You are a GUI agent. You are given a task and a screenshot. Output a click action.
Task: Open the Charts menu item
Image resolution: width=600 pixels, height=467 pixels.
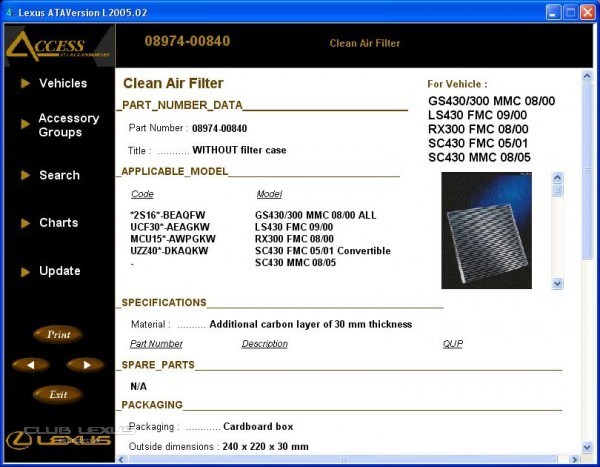coord(58,223)
